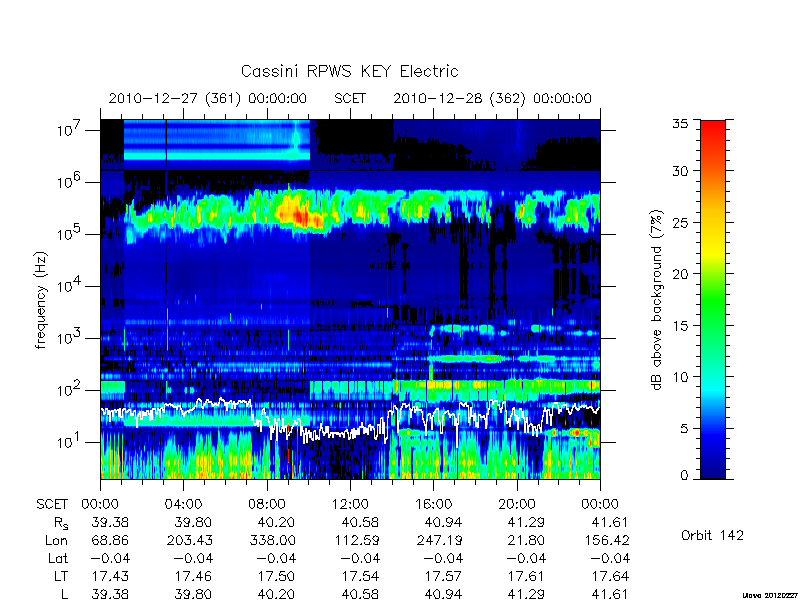Click the LT value 17.46

[193, 576]
